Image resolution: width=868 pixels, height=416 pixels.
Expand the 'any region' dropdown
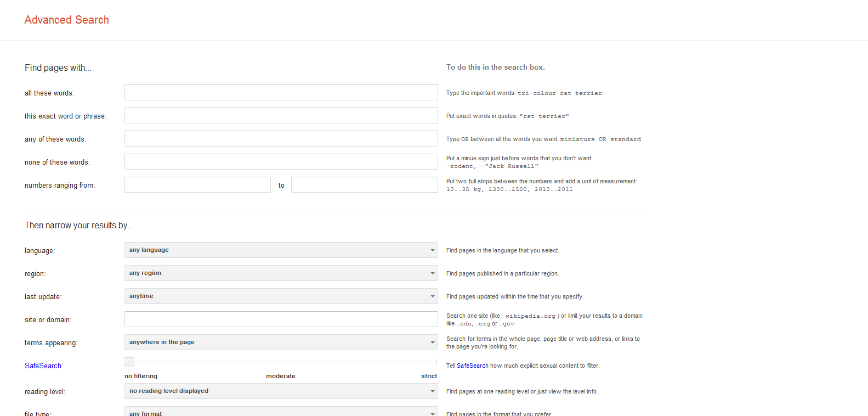point(281,273)
